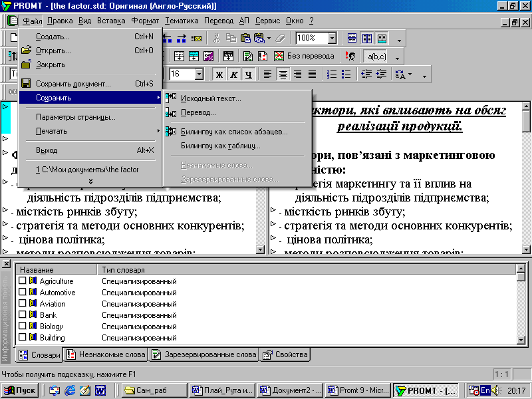The image size is (532, 399).
Task: Check the Automotive dictionary checkbox
Action: pos(23,292)
